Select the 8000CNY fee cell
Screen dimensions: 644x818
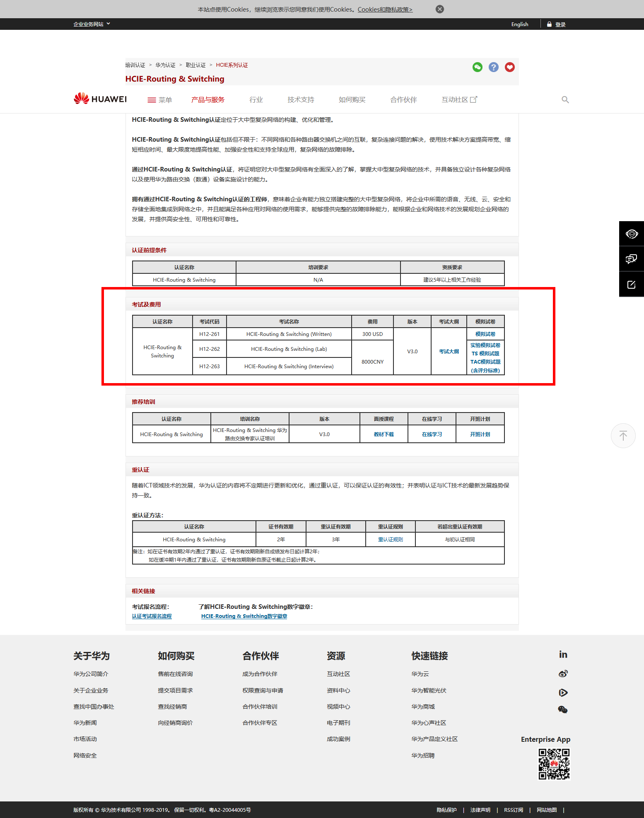[373, 358]
